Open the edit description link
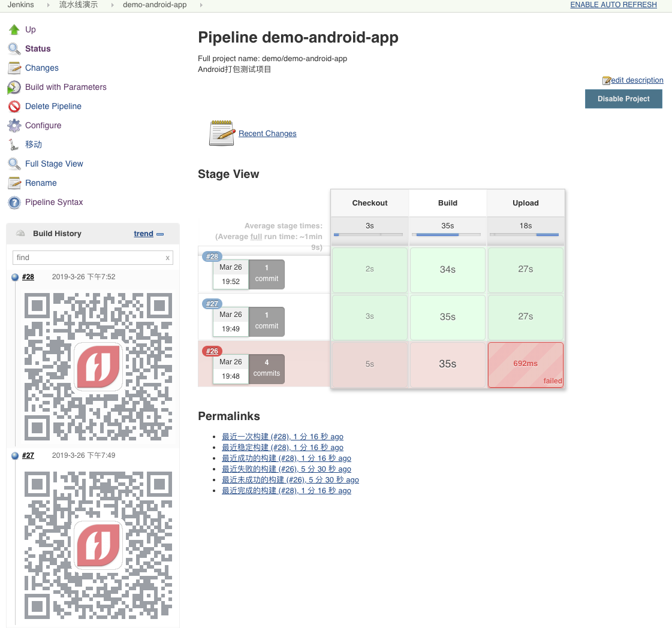The width and height of the screenshot is (672, 628). point(637,80)
